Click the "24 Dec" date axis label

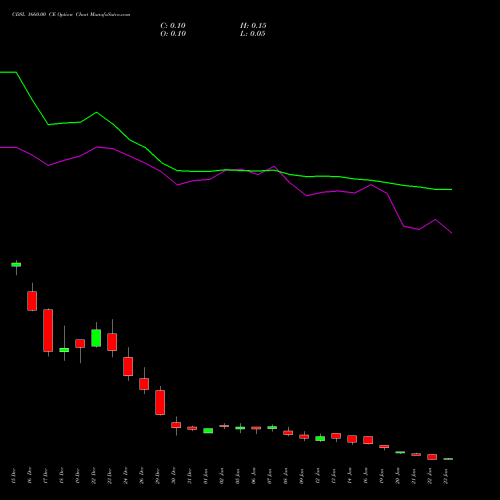pos(125,476)
